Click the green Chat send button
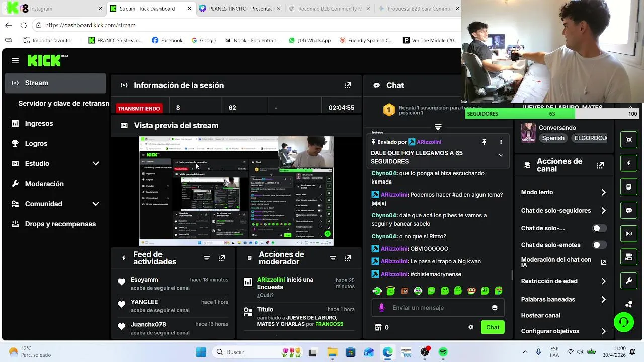This screenshot has width=644, height=362. tap(493, 327)
